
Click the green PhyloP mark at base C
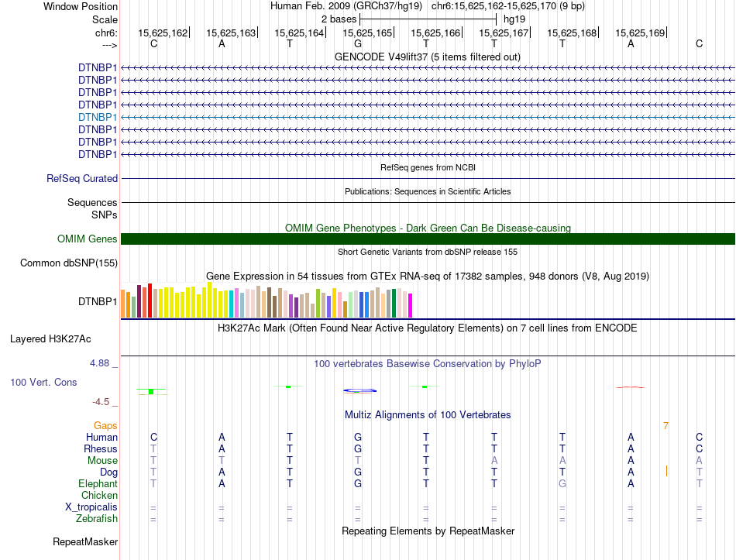(151, 391)
